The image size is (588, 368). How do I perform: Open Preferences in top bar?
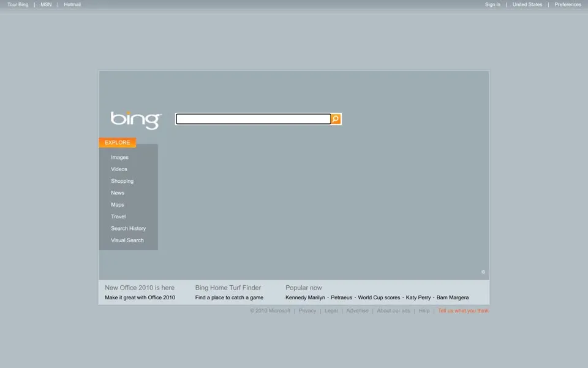(x=568, y=4)
